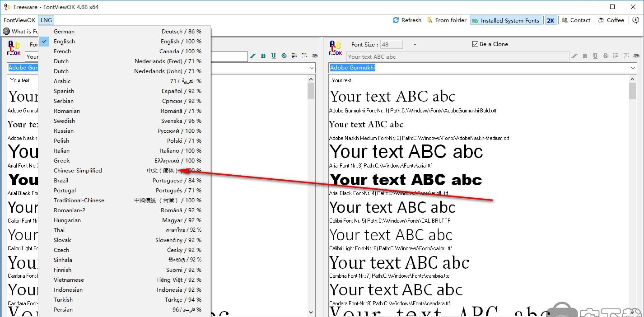
Task: Click the greyed text color icon in right pane
Action: click(616, 56)
